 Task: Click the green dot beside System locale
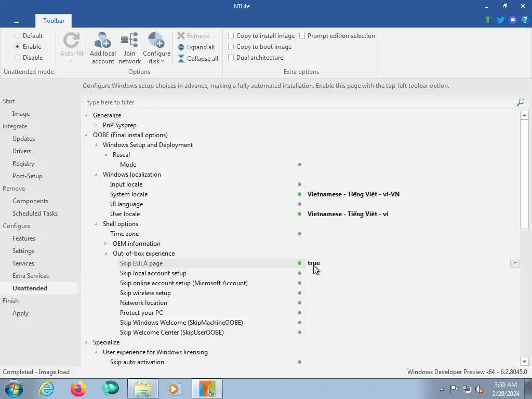pos(300,194)
